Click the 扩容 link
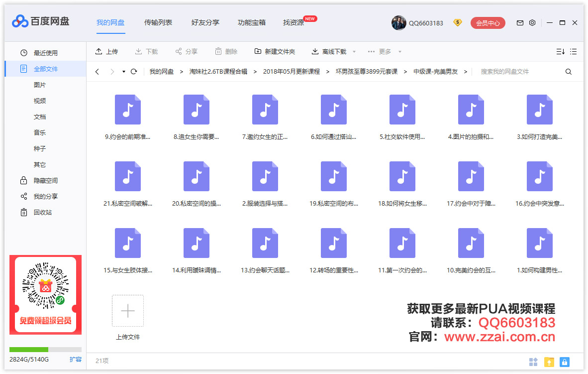The image size is (588, 374). point(75,359)
